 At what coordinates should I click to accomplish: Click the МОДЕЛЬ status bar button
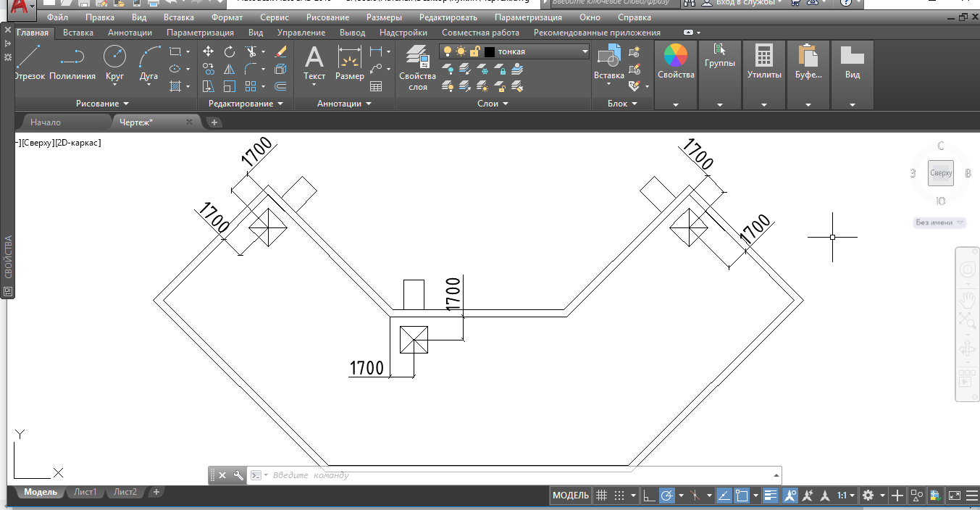[571, 496]
